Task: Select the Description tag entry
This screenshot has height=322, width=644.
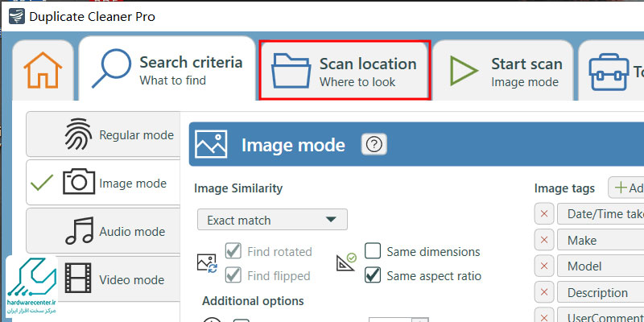Action: click(x=601, y=292)
